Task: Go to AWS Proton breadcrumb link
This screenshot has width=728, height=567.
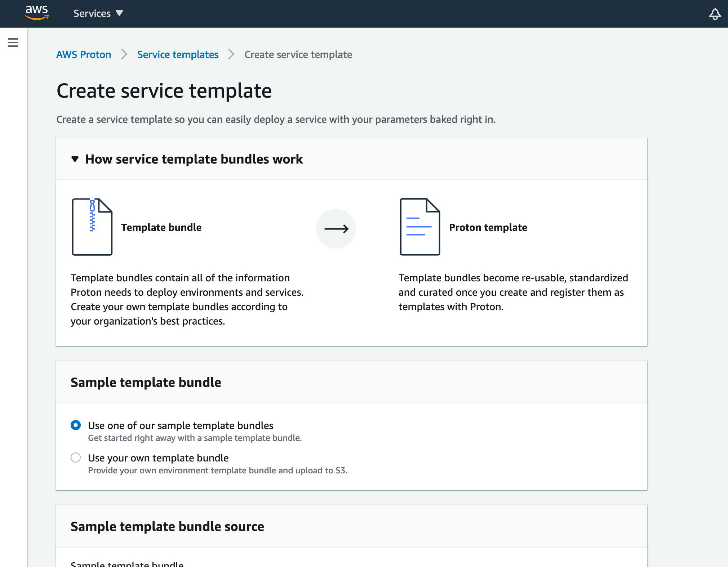Action: [x=84, y=54]
